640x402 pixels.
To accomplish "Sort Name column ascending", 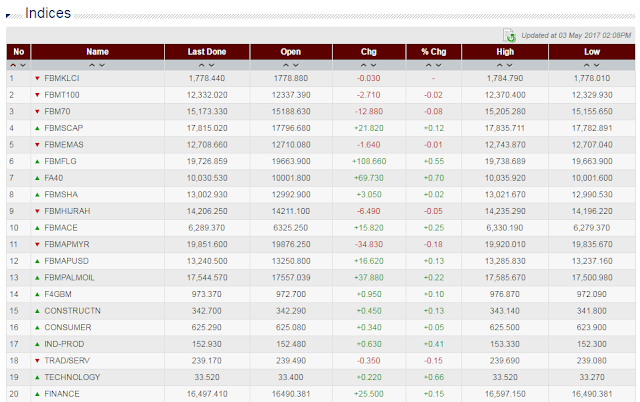I will pyautogui.click(x=92, y=65).
